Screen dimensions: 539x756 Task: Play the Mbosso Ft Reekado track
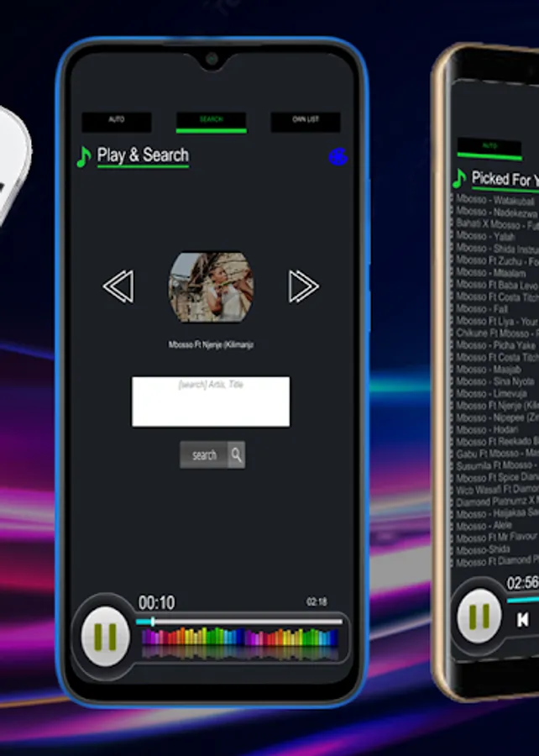pos(497,442)
